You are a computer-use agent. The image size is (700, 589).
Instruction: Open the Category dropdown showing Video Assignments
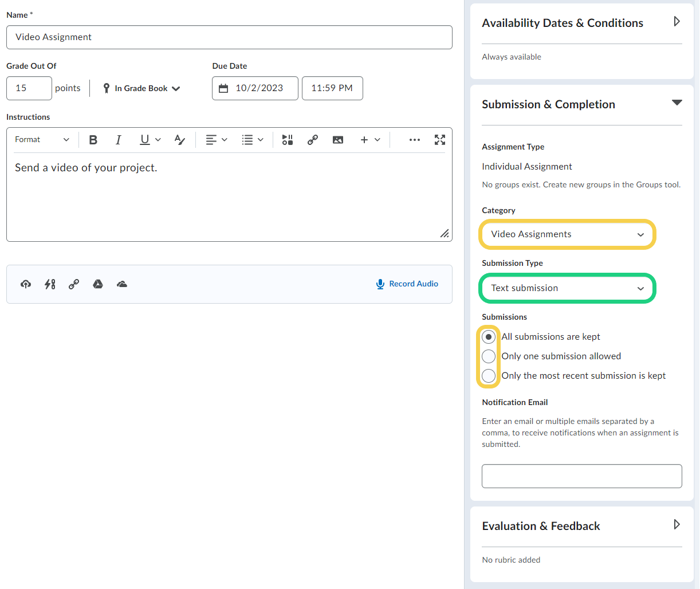coord(567,234)
